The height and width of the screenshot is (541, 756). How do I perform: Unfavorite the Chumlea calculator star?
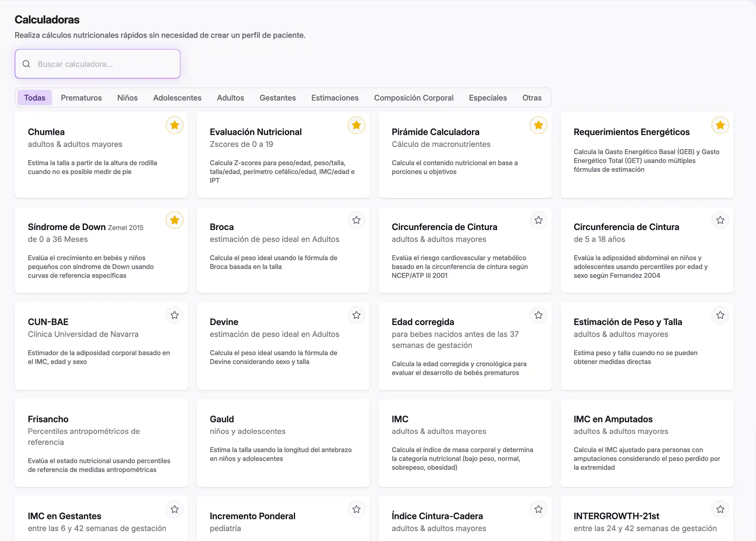coord(174,125)
